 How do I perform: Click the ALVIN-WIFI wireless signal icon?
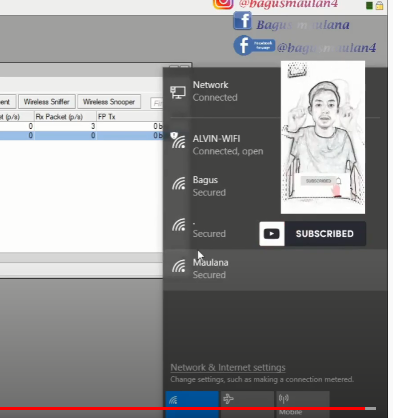click(178, 140)
